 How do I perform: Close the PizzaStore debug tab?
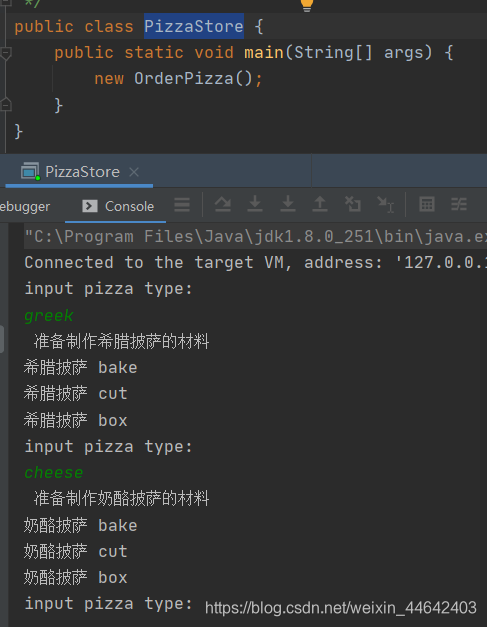[x=134, y=172]
